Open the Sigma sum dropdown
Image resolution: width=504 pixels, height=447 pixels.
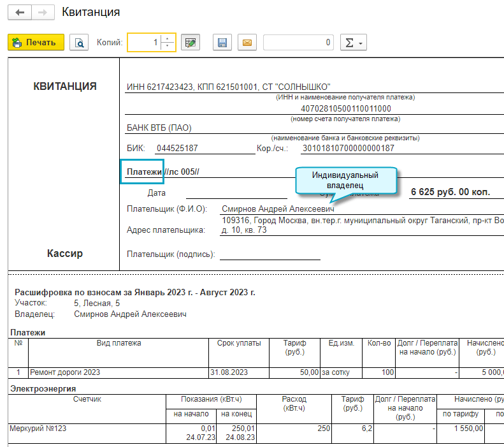(354, 42)
